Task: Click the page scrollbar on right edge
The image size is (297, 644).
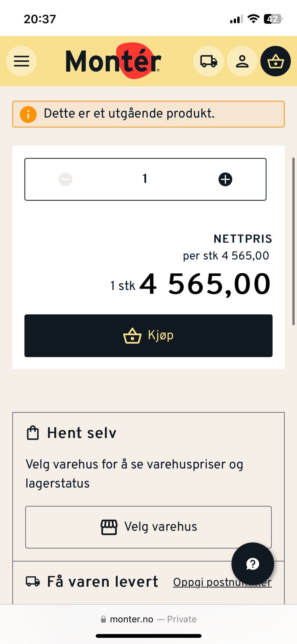Action: 293,242
